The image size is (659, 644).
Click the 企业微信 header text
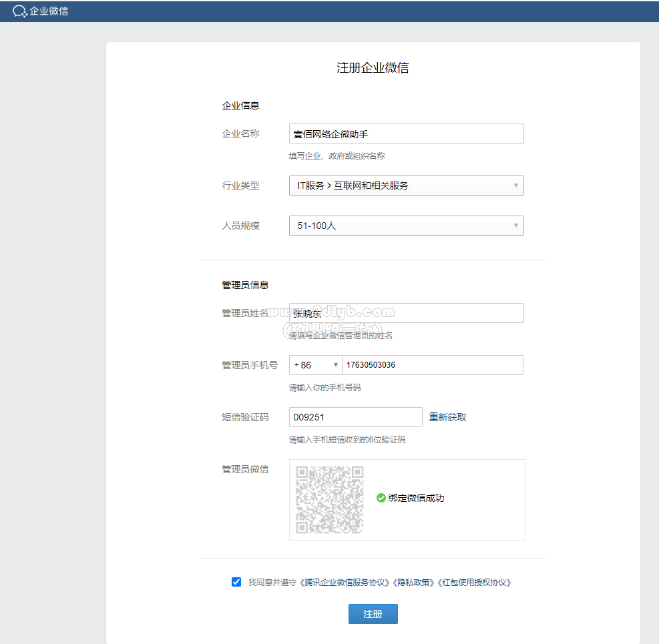[49, 11]
